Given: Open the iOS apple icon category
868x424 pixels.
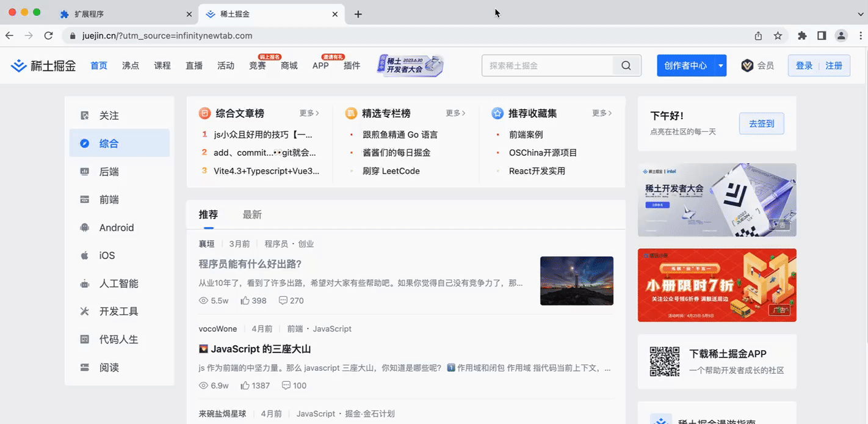Looking at the screenshot, I should click(85, 255).
